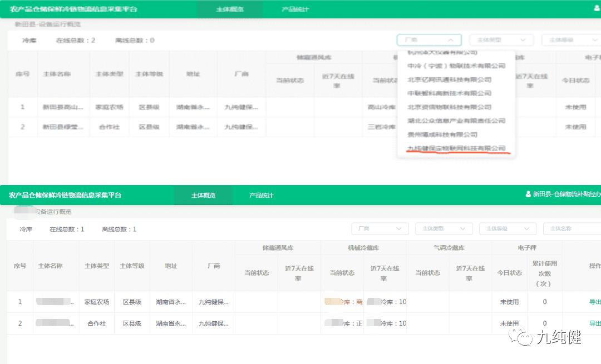Click the user avatar icon beside 新田县-仓储物流补贴经办
The height and width of the screenshot is (364, 601).
point(528,194)
